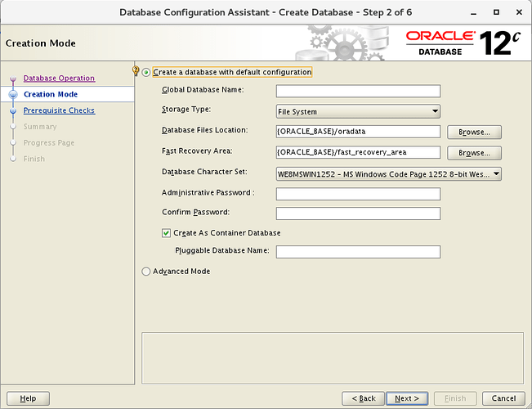This screenshot has height=409, width=532.
Task: Click the Summary step label
Action: (40, 127)
